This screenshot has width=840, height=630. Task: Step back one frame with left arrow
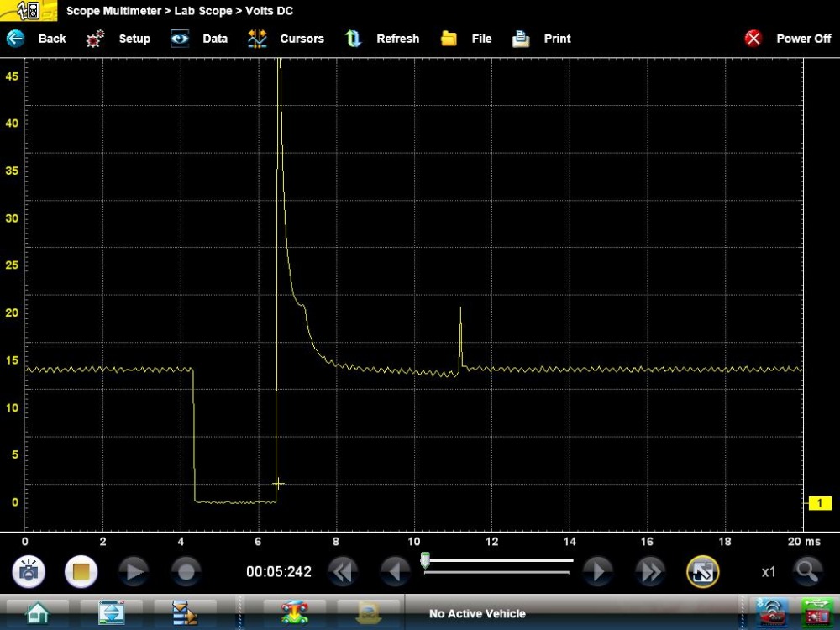click(x=395, y=572)
